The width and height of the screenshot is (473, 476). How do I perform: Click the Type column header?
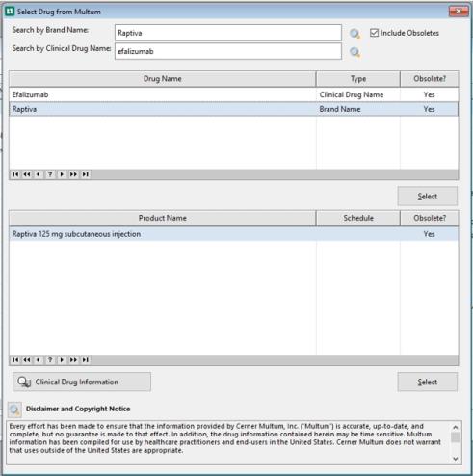click(358, 79)
